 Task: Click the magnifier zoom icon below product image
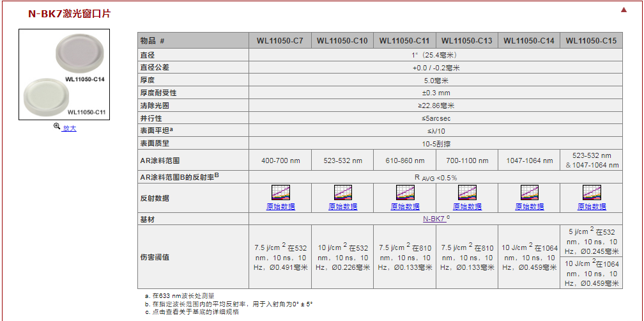pos(57,127)
